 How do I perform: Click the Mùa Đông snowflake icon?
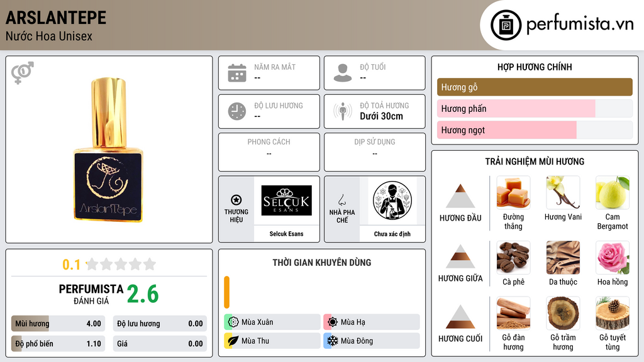333,341
